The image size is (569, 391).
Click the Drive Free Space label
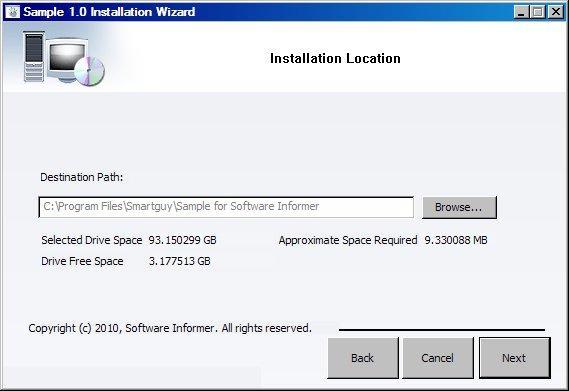click(x=82, y=261)
